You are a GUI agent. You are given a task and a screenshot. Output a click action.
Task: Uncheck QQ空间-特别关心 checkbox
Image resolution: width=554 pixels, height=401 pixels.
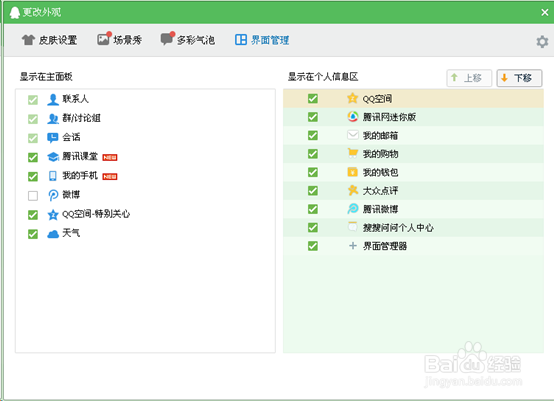click(x=33, y=215)
